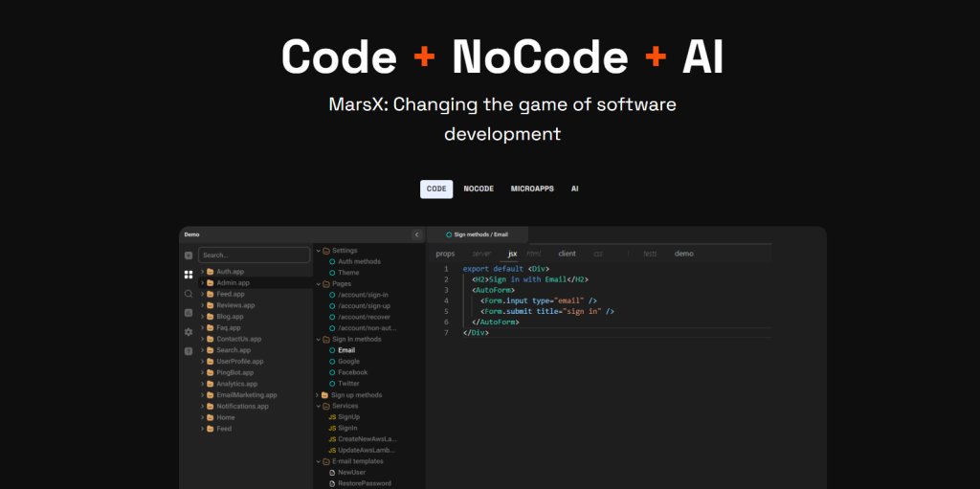
Task: Switch to the MICROAPPS tab
Action: 532,189
